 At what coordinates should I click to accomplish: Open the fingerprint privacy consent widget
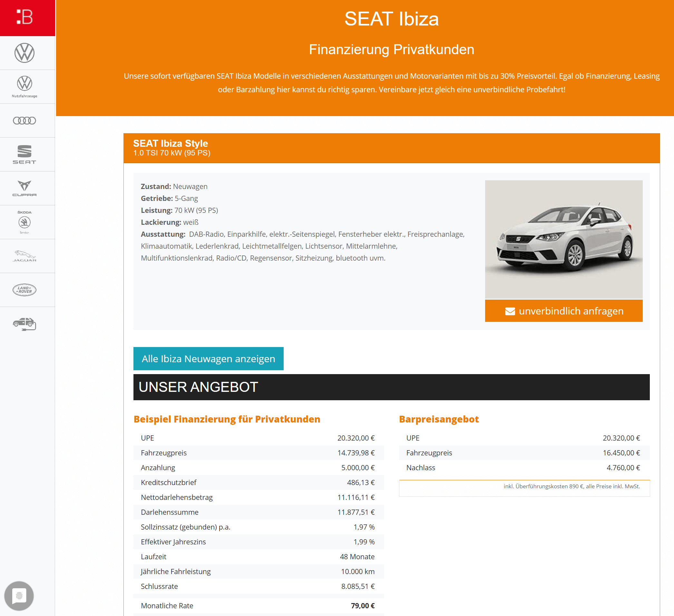click(x=19, y=596)
